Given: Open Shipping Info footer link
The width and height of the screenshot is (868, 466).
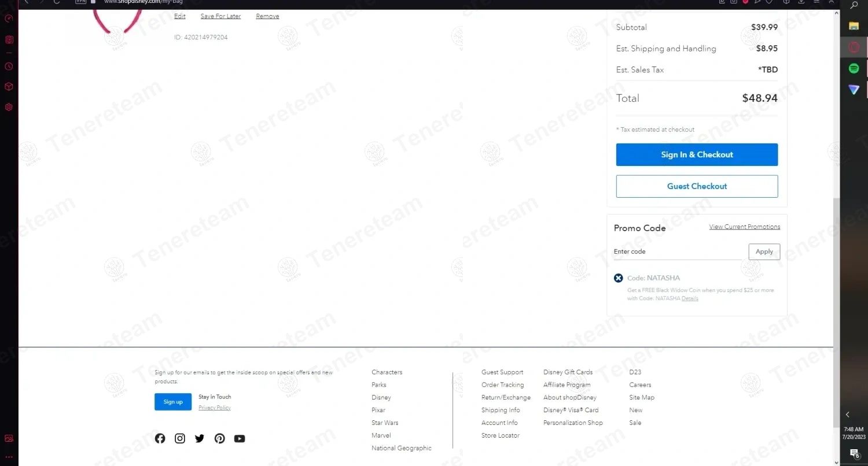Looking at the screenshot, I should [501, 410].
